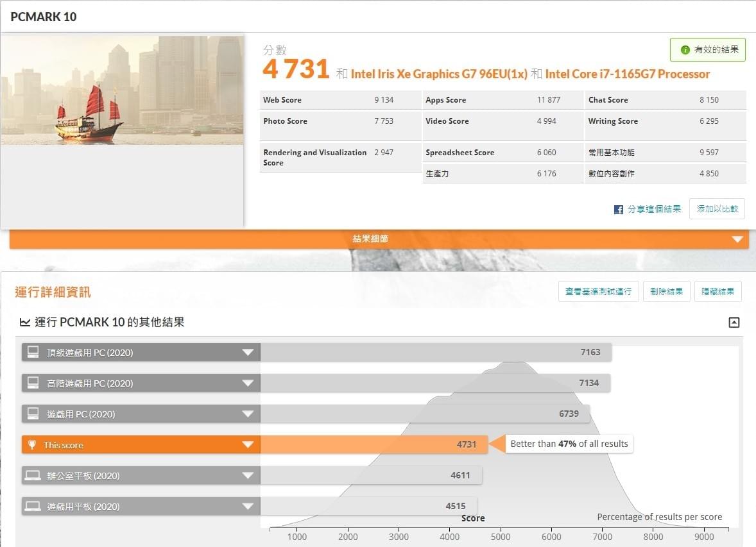
Task: Click the Web Score value 9 134
Action: coord(384,100)
